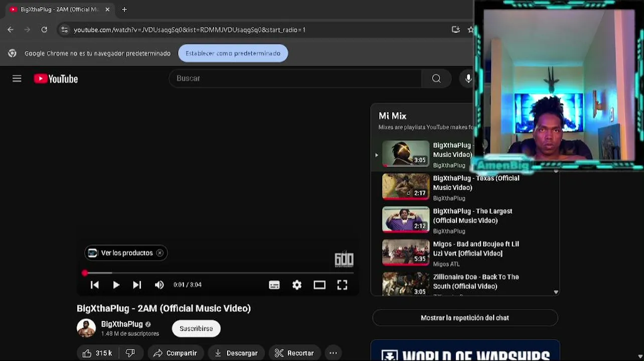Image resolution: width=644 pixels, height=361 pixels.
Task: Click the address bar URL
Action: point(190,30)
